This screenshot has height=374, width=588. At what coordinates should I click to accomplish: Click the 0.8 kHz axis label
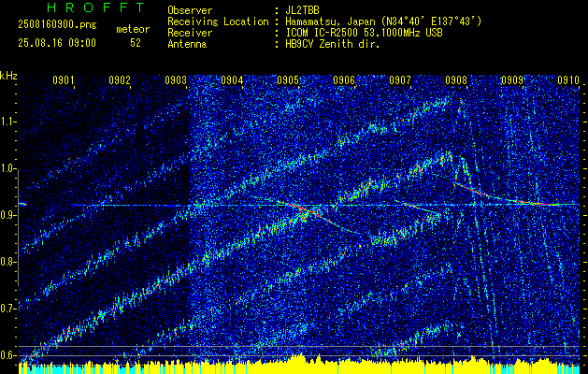tap(7, 262)
